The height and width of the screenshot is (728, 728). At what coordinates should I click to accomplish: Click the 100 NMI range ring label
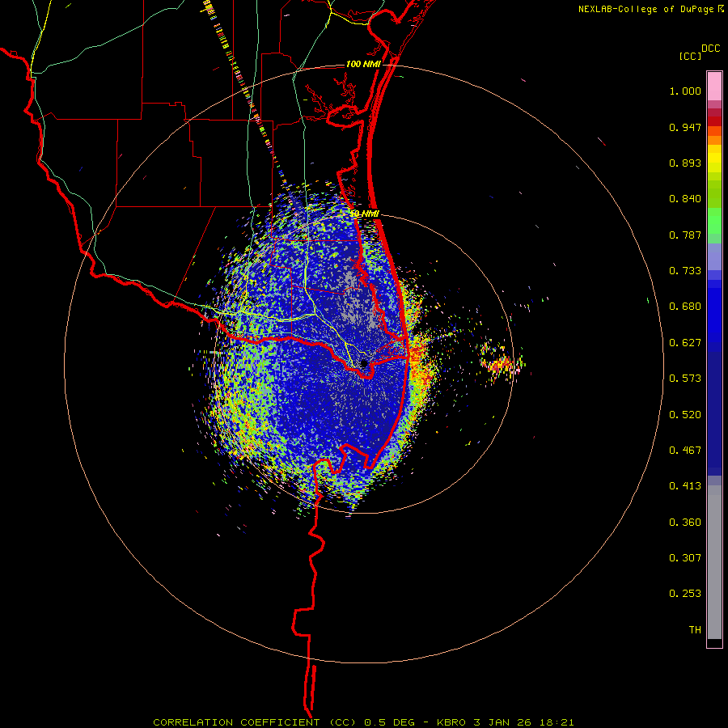[363, 64]
